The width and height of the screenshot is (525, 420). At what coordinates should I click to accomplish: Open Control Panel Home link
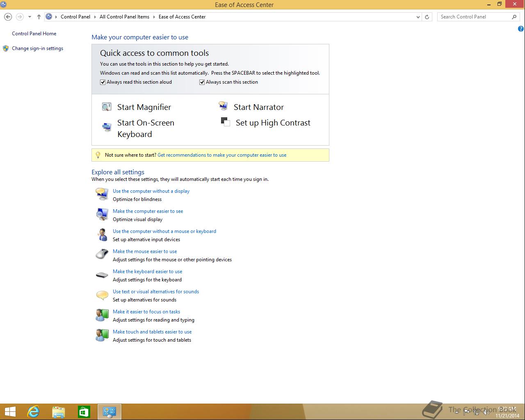pyautogui.click(x=34, y=34)
